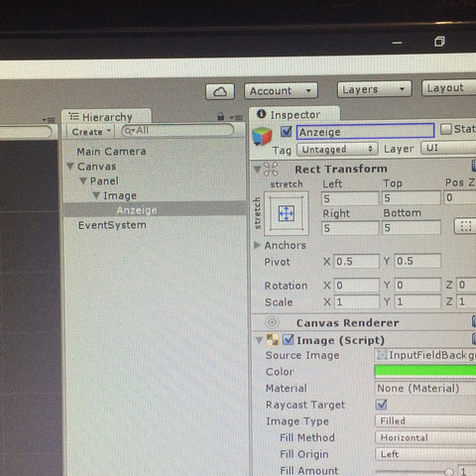Select the Panel object
Image resolution: width=476 pixels, height=476 pixels.
(x=104, y=180)
